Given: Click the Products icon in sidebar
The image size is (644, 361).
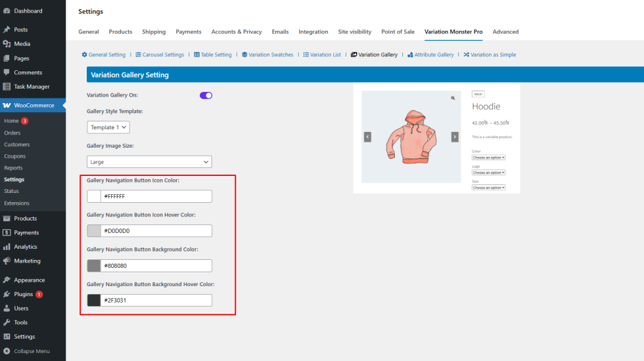Looking at the screenshot, I should point(7,218).
